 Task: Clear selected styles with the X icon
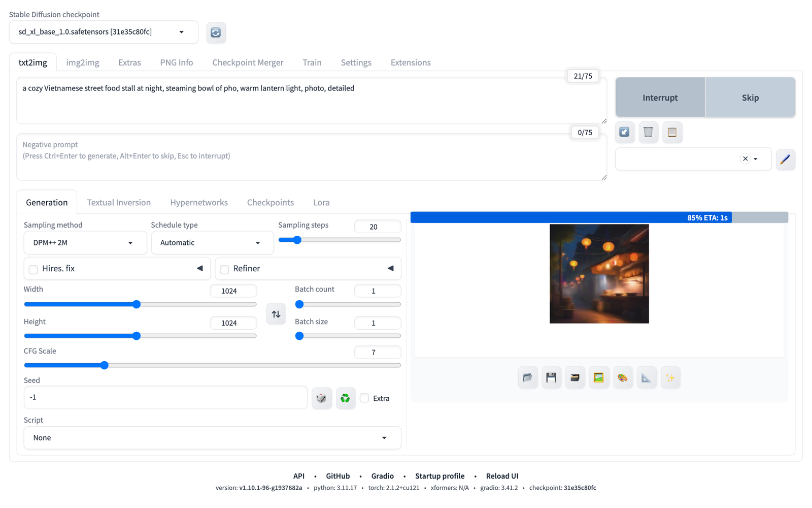[745, 159]
